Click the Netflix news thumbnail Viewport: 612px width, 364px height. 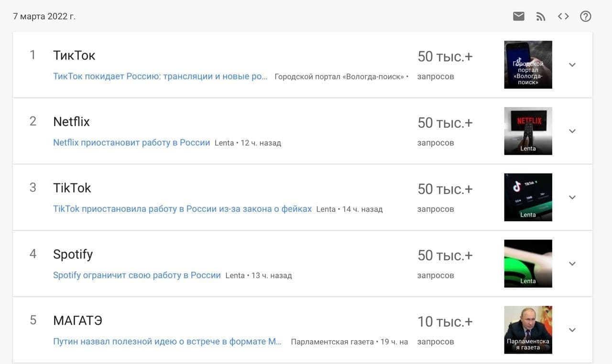[528, 130]
